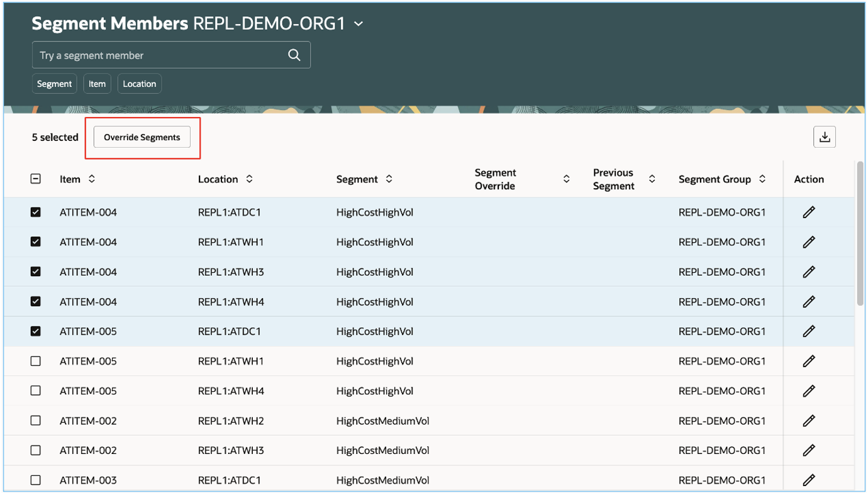Check the ATITEM-005 REPL1:ATWH1 row checkbox
868x493 pixels.
pos(36,361)
